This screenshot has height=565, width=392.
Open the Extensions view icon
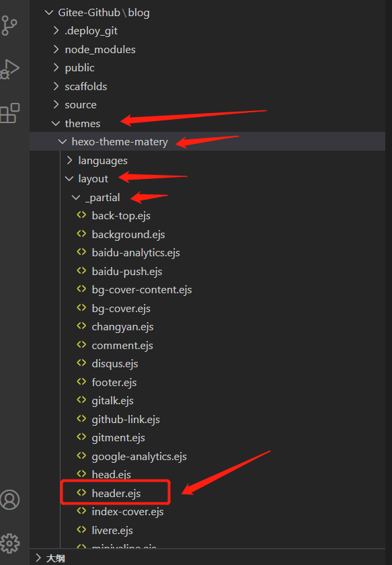point(9,113)
